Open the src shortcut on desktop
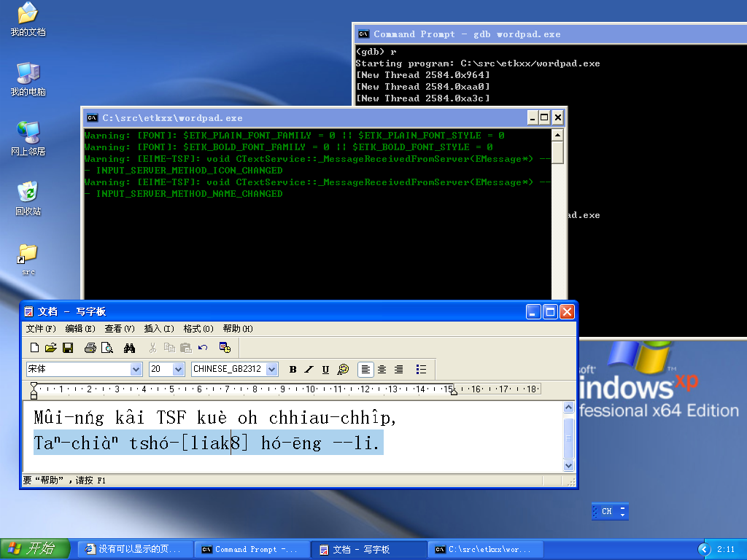Viewport: 747px width, 560px height. (28, 259)
